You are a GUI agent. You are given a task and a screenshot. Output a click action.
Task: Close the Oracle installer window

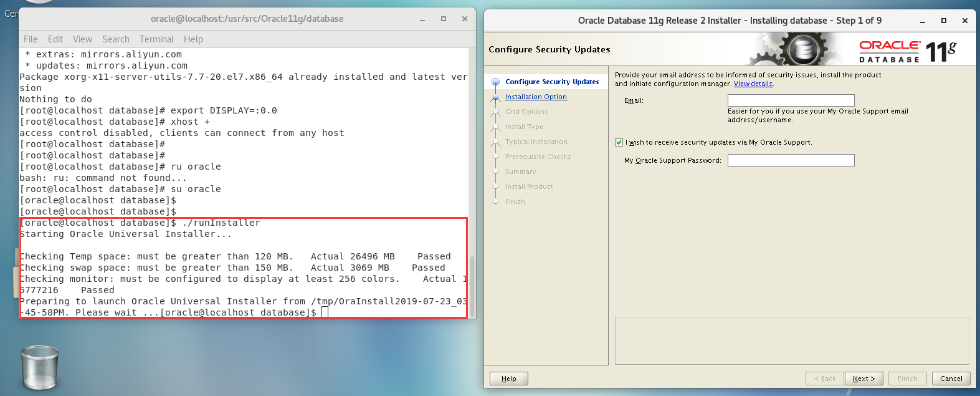click(x=965, y=21)
